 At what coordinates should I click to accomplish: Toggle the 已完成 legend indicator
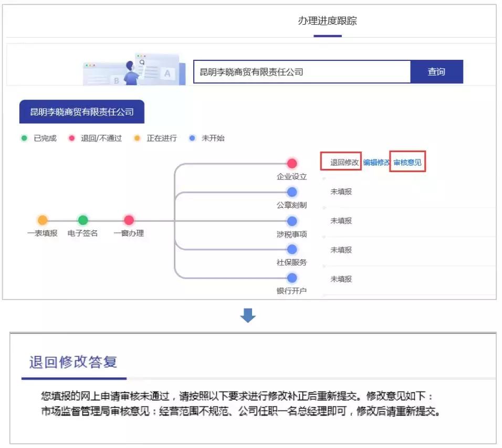tap(23, 138)
